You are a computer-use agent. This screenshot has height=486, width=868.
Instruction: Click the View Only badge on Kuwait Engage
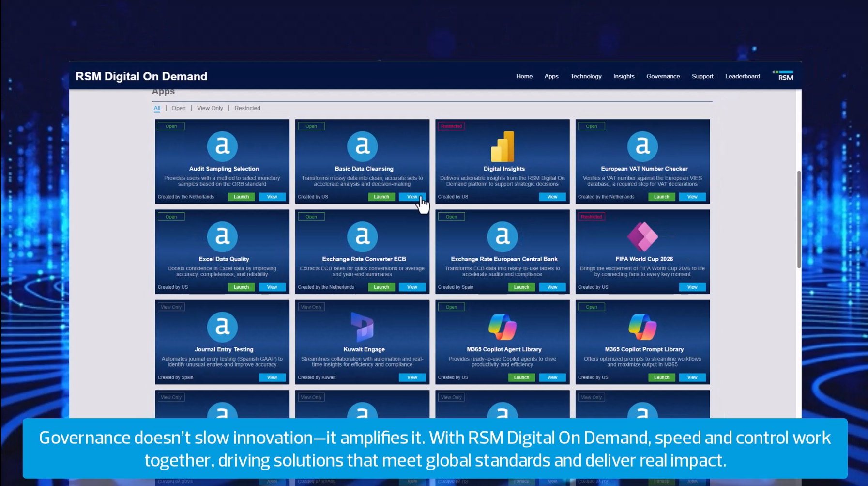311,307
